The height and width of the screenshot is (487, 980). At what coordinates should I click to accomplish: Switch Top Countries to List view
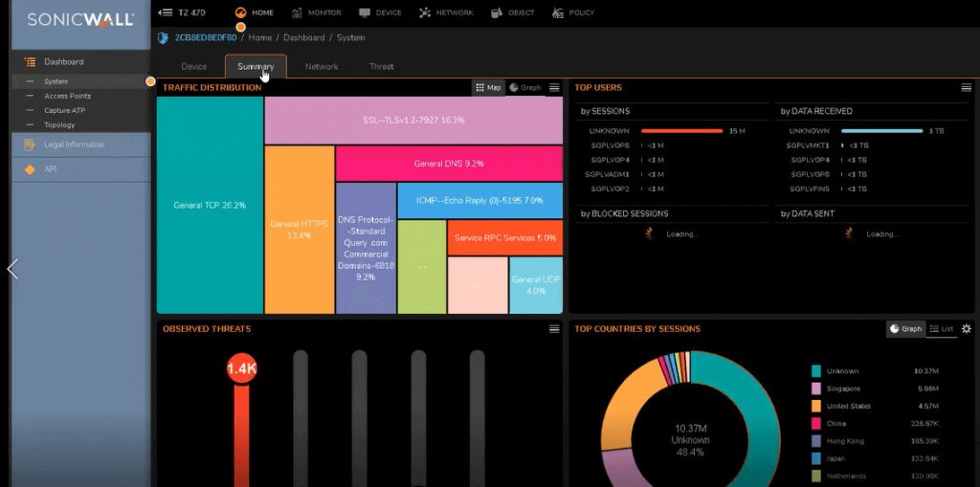point(942,329)
